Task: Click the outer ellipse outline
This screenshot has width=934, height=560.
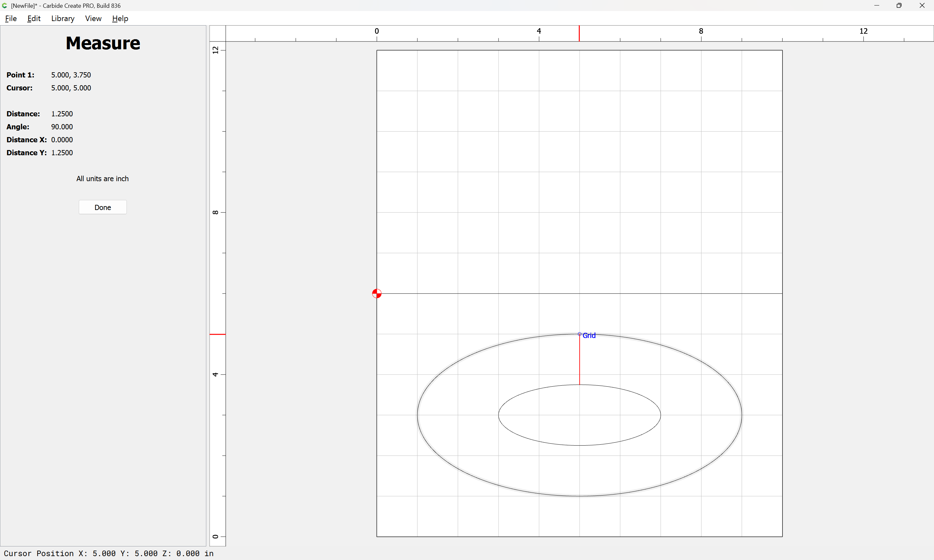Action: coord(418,415)
